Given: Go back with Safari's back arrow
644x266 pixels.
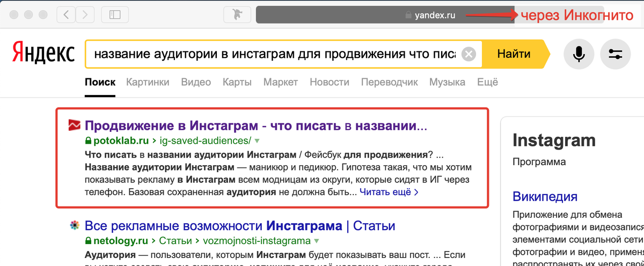Looking at the screenshot, I should click(x=67, y=15).
